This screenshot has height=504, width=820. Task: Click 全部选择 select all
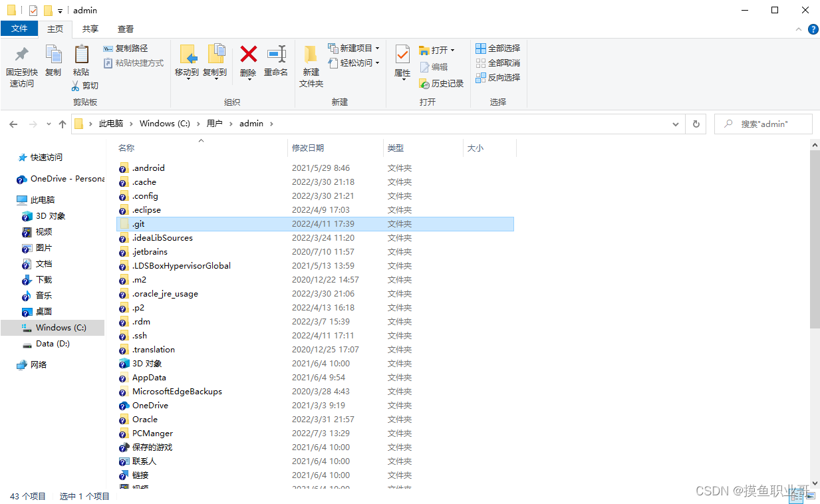click(x=498, y=49)
